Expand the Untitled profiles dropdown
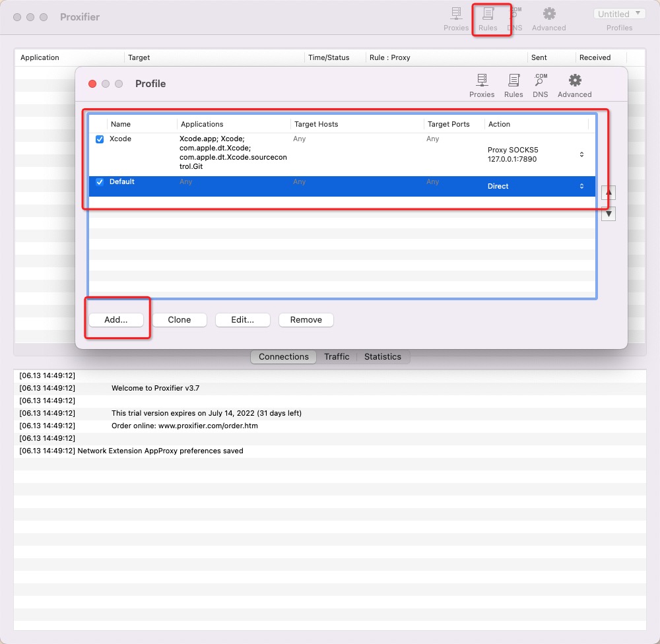The image size is (660, 644). click(x=619, y=14)
